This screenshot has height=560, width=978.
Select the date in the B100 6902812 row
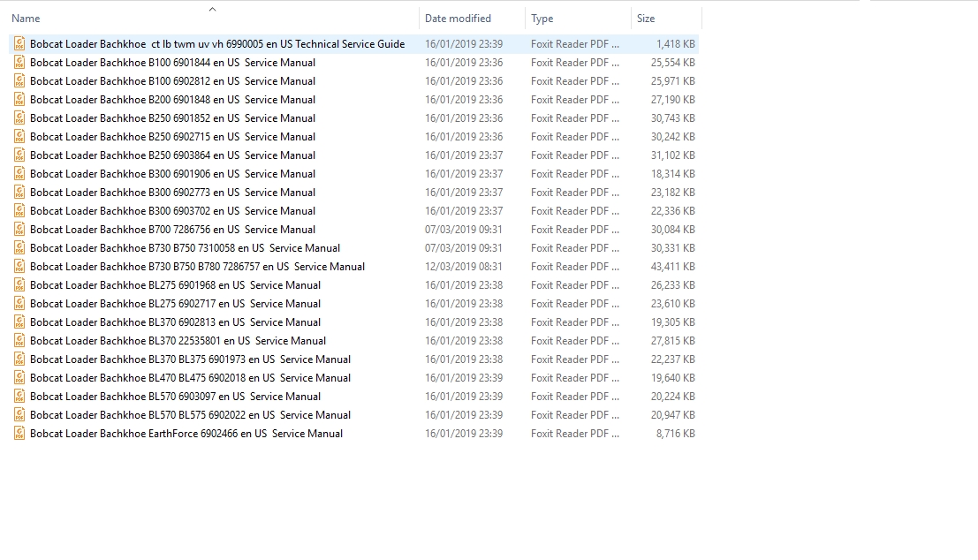click(464, 81)
